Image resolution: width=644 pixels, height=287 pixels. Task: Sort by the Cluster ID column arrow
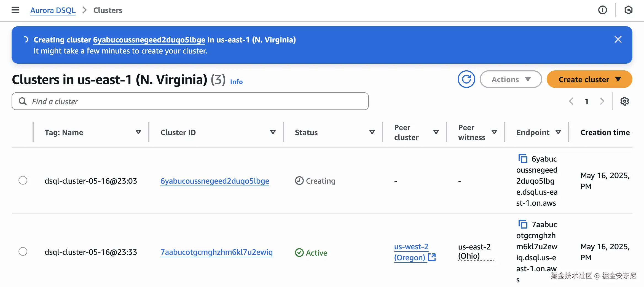coord(273,132)
